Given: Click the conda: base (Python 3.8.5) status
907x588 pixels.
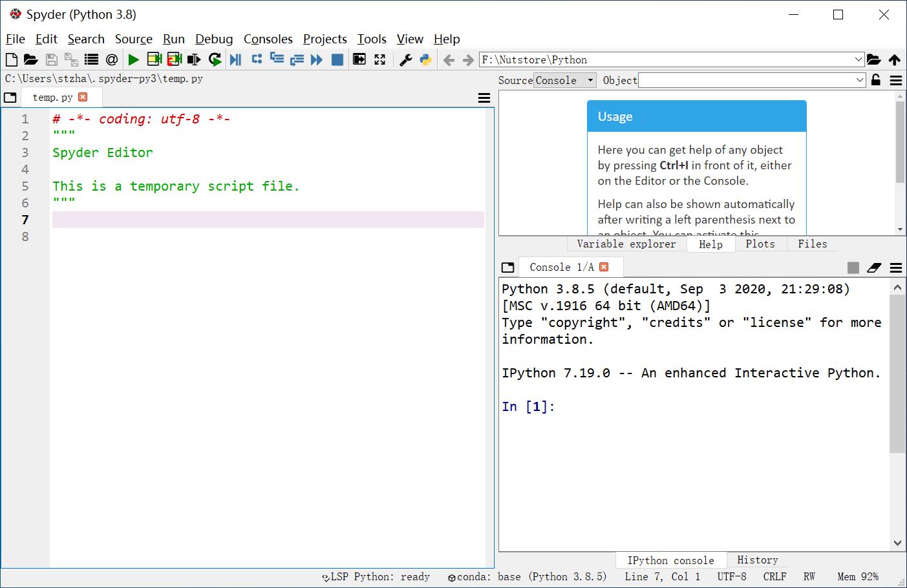Looking at the screenshot, I should click(x=527, y=576).
